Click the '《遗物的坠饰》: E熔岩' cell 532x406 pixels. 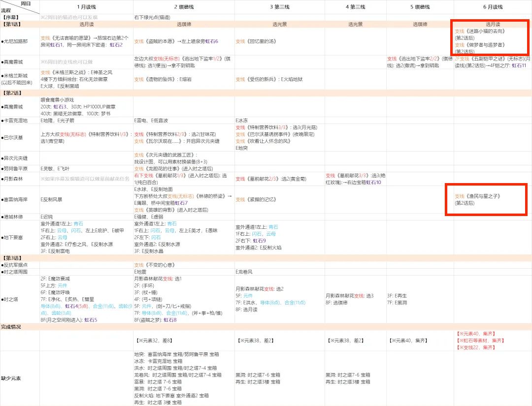[163, 79]
